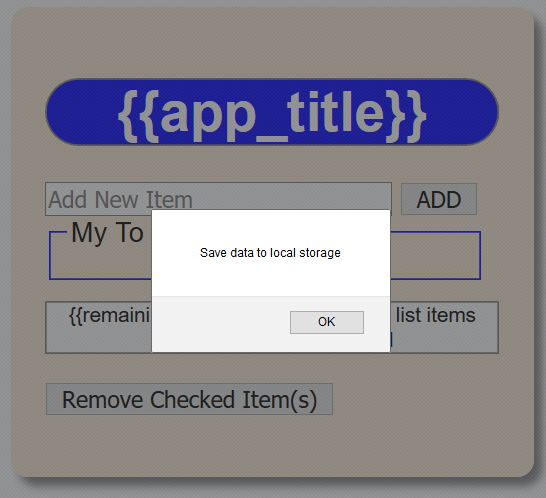Click the page background outside the card
This screenshot has height=498, width=546.
click(x=540, y=244)
